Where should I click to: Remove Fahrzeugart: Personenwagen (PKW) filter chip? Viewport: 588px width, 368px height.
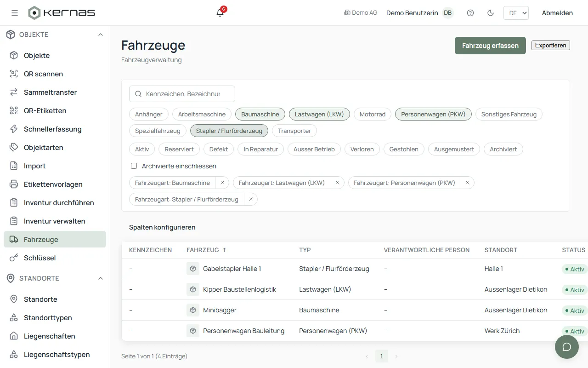468,183
